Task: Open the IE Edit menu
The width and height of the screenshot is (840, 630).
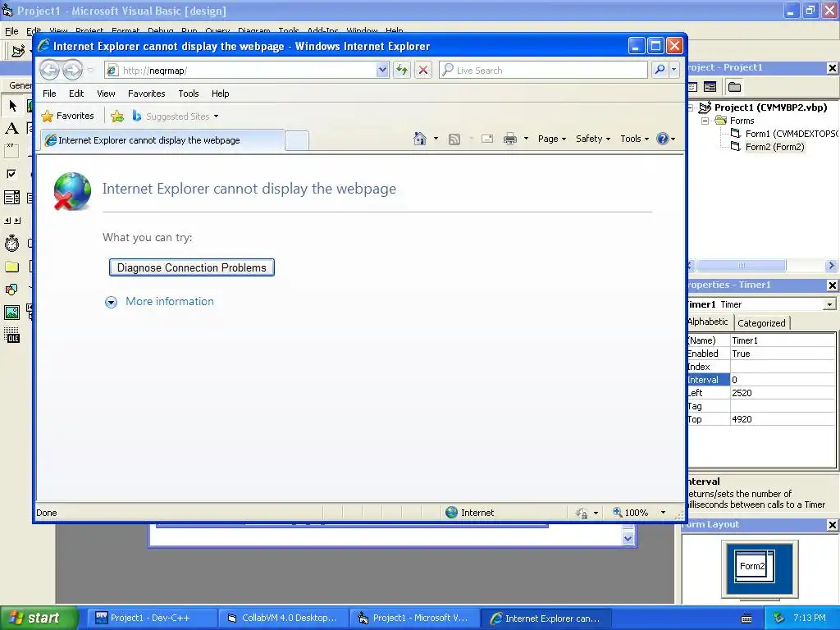Action: [x=76, y=94]
